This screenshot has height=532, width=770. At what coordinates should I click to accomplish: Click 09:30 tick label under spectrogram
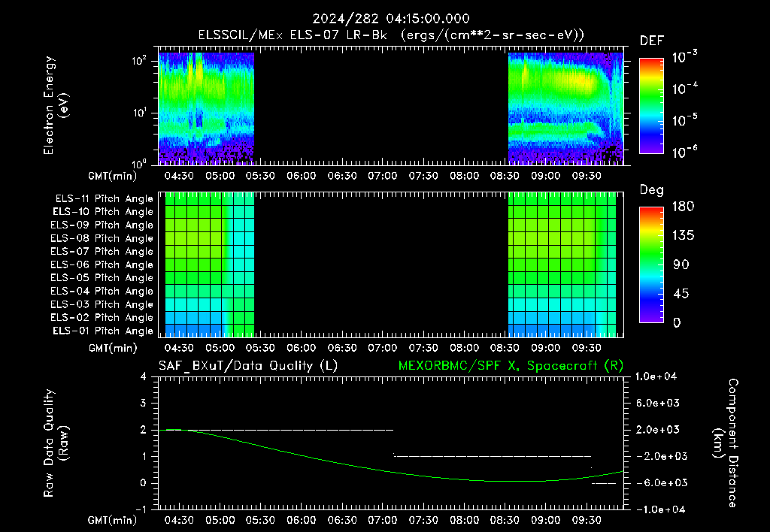[x=587, y=176]
